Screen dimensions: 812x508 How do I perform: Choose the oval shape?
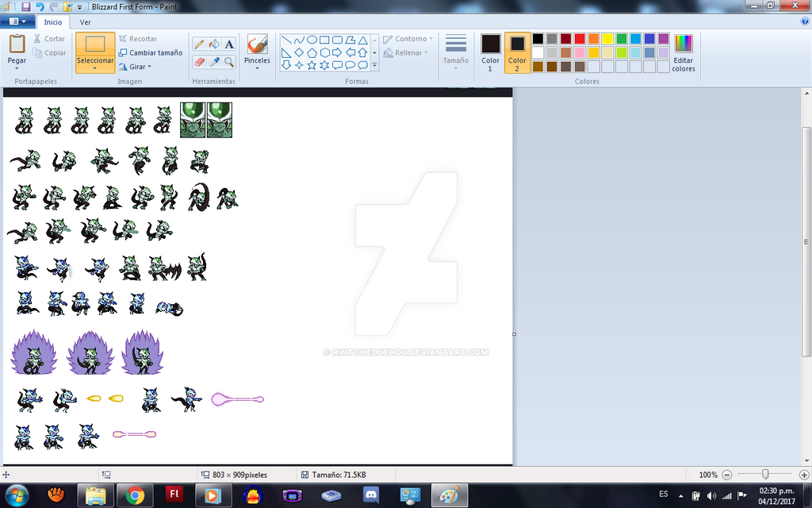pos(312,40)
